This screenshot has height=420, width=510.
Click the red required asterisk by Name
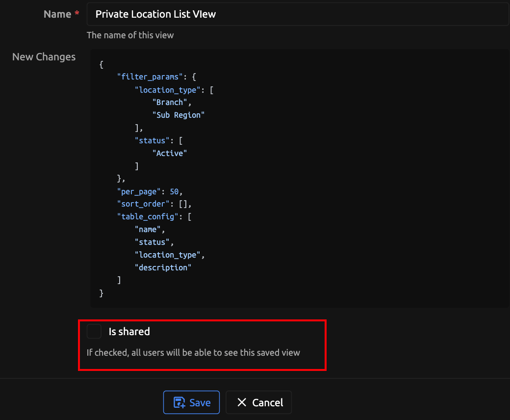click(x=77, y=14)
